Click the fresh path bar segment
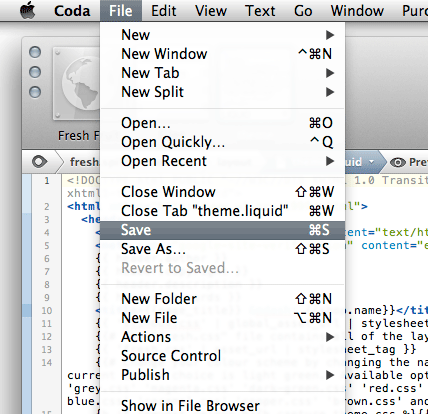 tap(84, 162)
